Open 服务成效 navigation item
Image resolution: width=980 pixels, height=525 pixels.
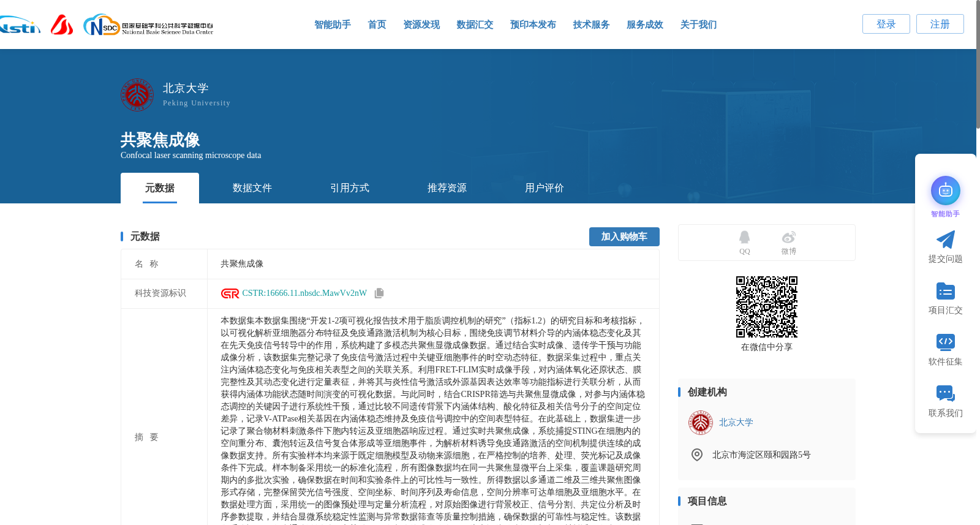pos(645,25)
